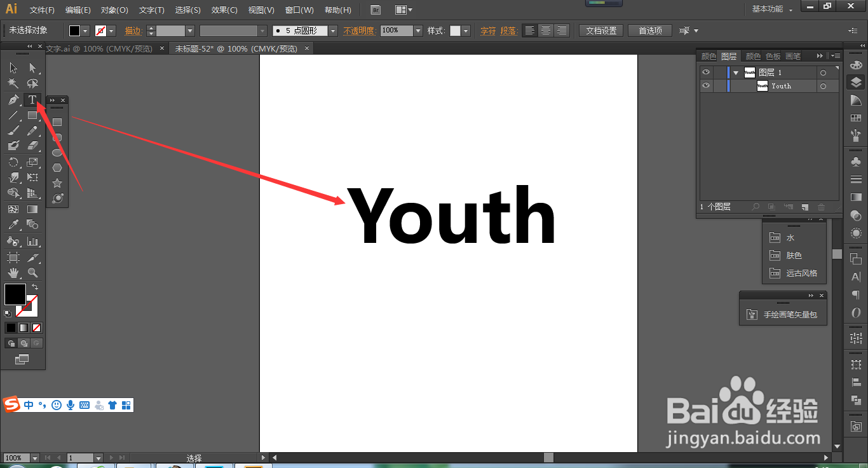The height and width of the screenshot is (468, 868).
Task: Switch to 未标题-52* document tab
Action: click(236, 48)
